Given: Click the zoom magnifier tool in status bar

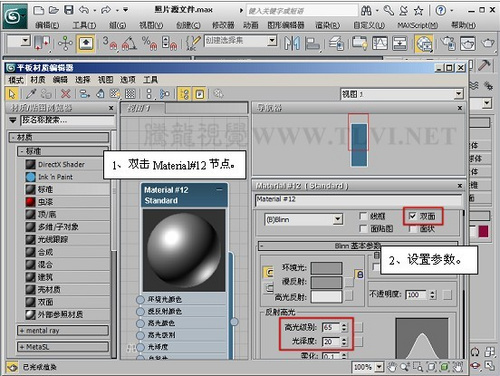Looking at the screenshot, I should tap(405, 367).
